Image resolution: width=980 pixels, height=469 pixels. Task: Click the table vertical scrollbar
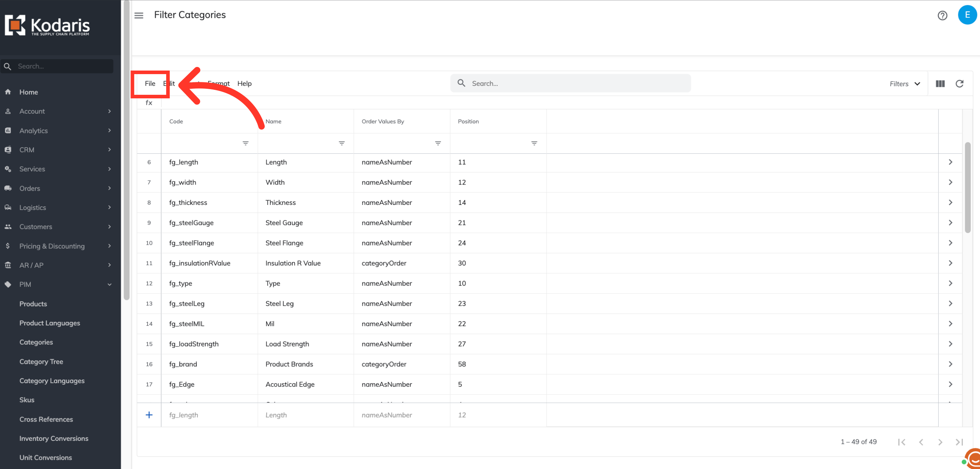point(968,187)
